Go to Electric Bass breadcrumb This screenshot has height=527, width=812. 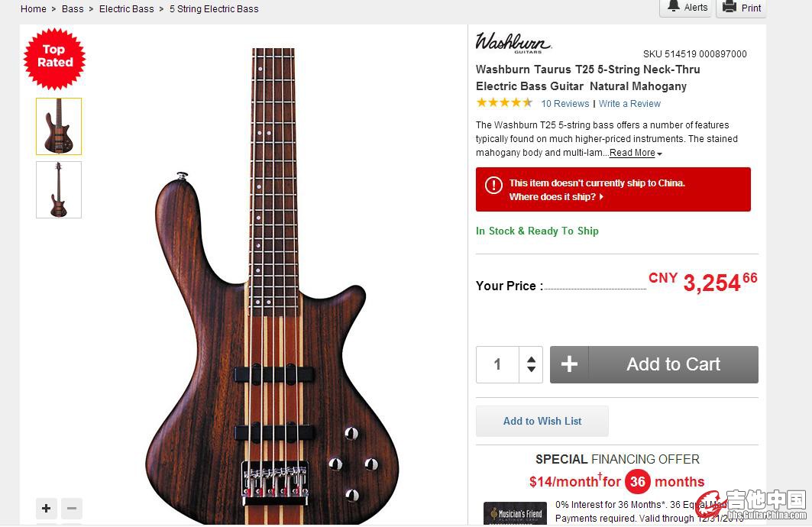pos(126,9)
